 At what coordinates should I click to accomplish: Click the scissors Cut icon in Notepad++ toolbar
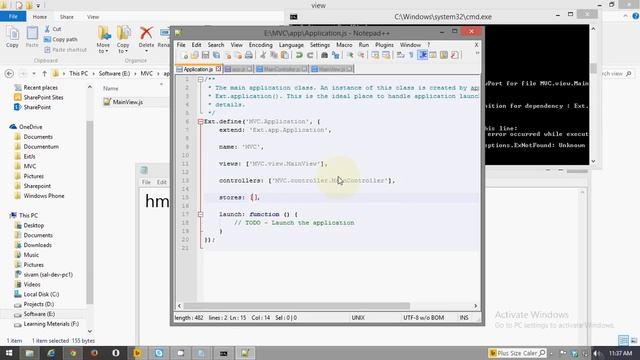[263, 55]
